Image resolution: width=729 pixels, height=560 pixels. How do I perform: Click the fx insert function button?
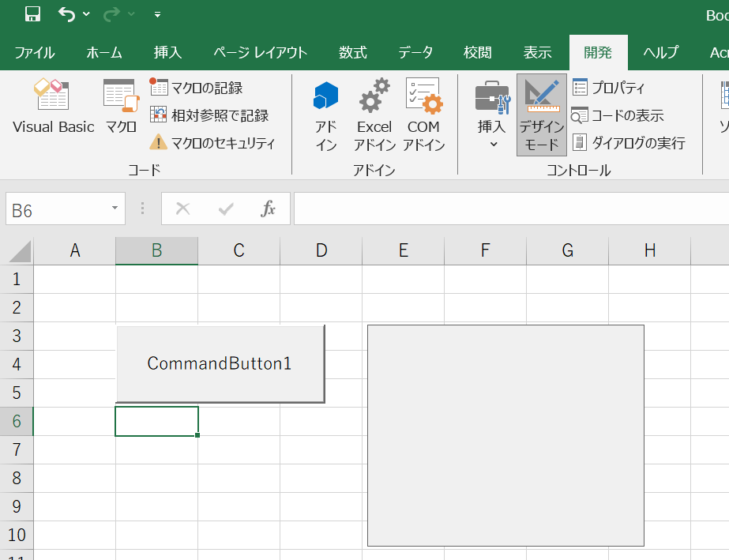pos(269,209)
